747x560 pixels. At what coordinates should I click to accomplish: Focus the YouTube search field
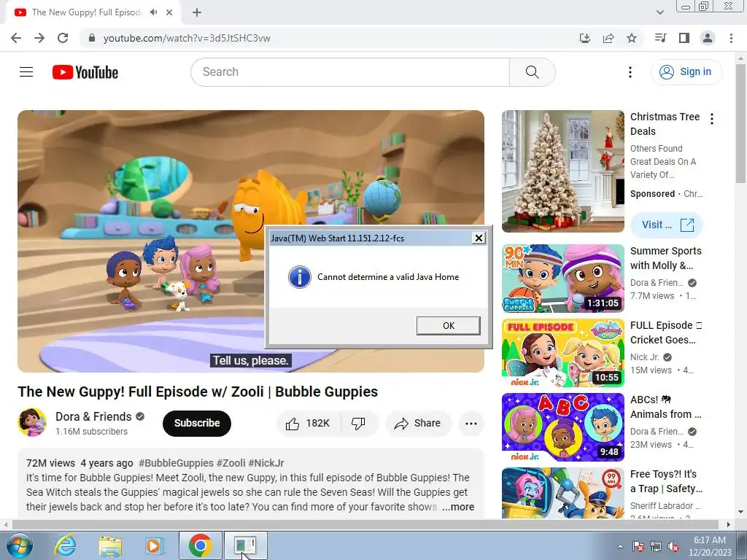[x=350, y=72]
